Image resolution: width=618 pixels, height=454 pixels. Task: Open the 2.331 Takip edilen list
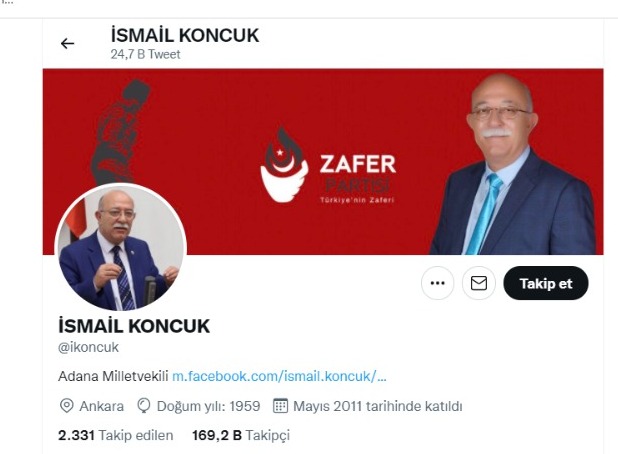point(115,435)
